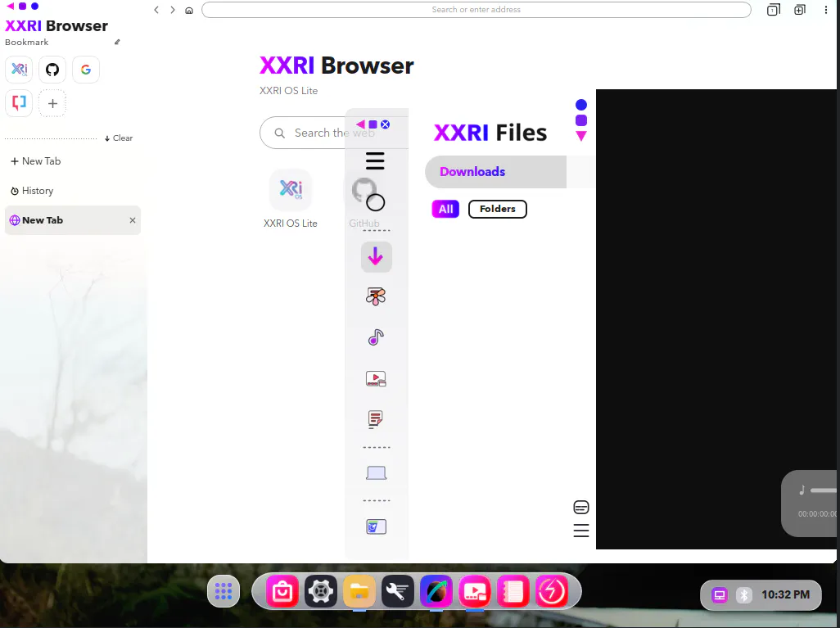Select the active New Tab entry
The image size is (840, 628).
click(x=73, y=220)
